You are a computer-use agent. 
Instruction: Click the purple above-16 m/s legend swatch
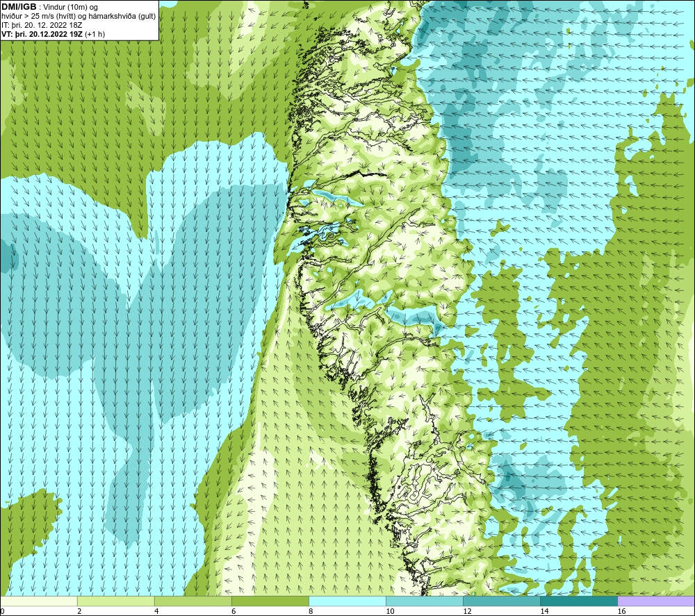pos(656,601)
